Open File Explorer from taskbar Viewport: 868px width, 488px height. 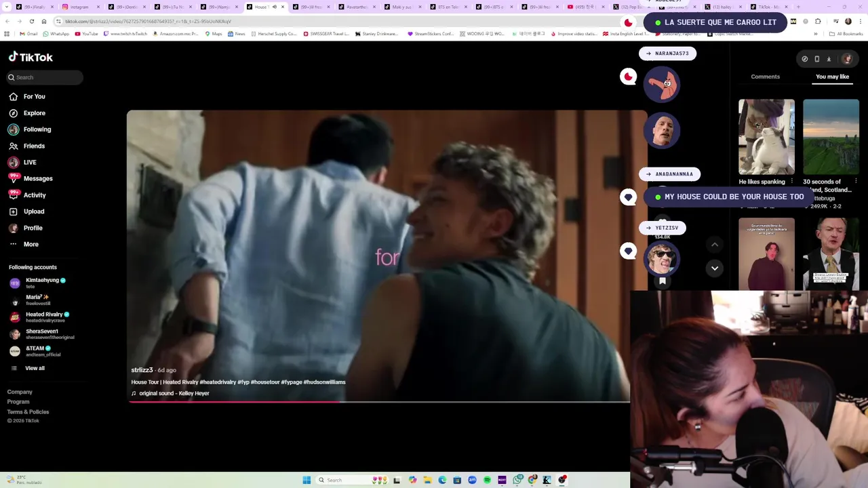click(427, 480)
